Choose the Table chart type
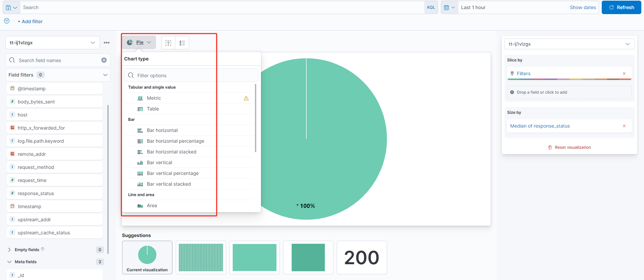This screenshot has width=644, height=280. 153,109
